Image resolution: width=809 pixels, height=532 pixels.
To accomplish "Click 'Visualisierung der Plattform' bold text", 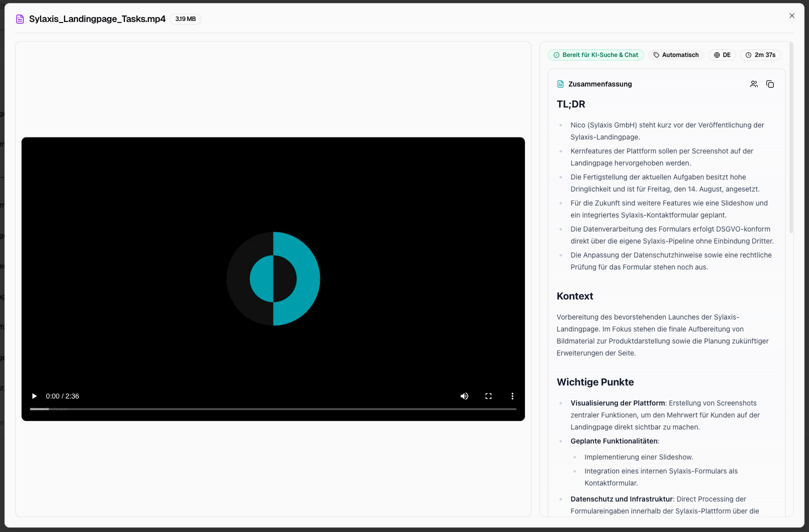I will (x=617, y=403).
